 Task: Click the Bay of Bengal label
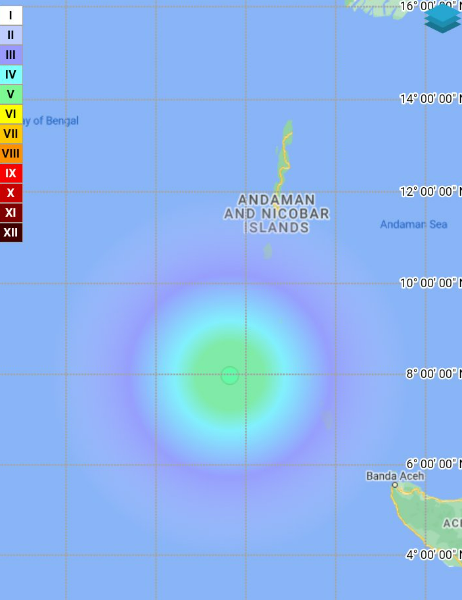coord(51,121)
